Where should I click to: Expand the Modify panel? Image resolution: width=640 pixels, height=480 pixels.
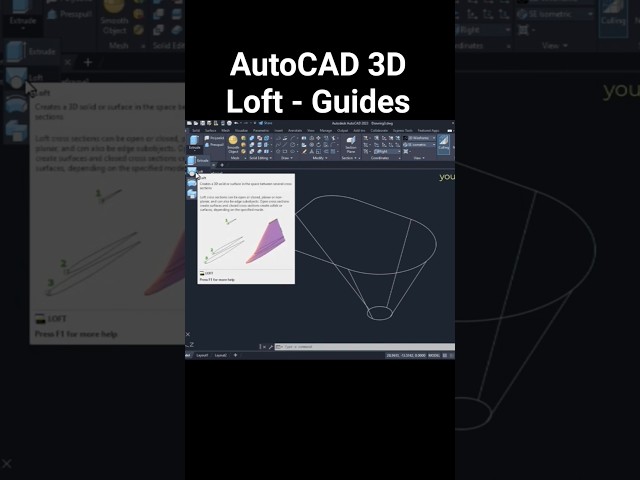[x=320, y=158]
